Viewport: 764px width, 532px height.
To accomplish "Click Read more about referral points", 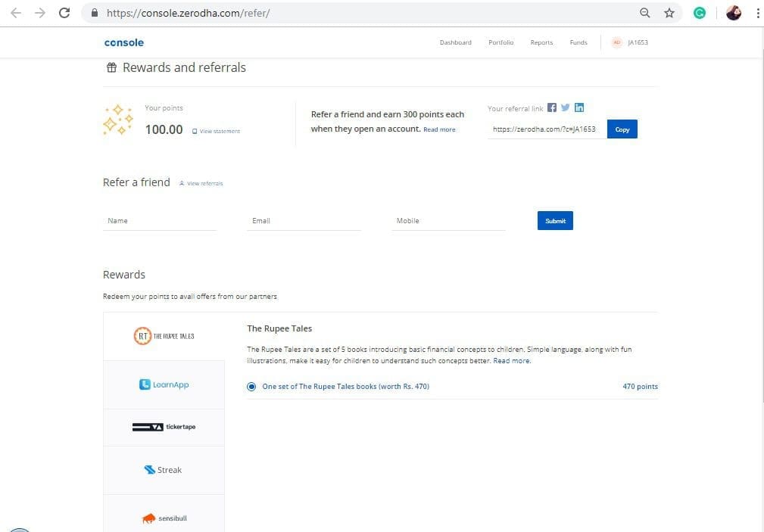I will coord(439,129).
